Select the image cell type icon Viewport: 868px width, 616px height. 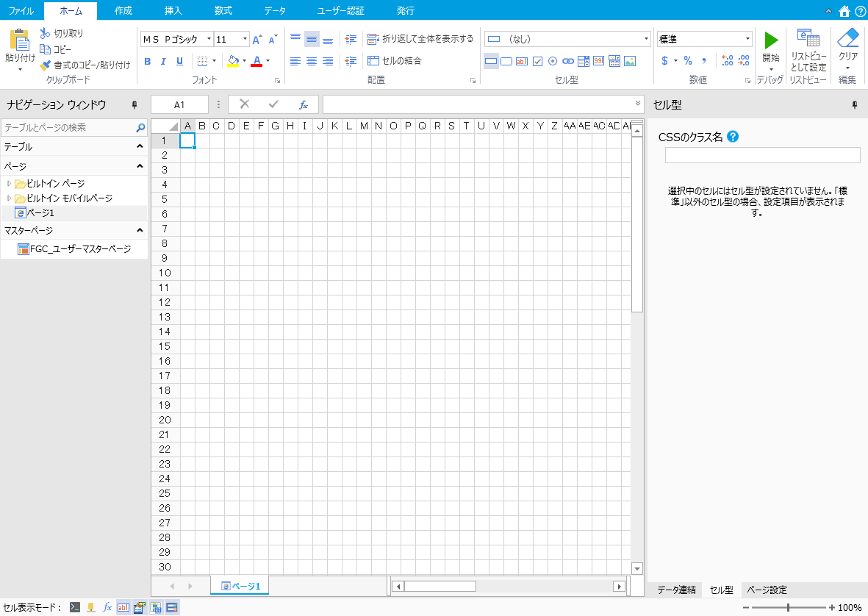630,61
